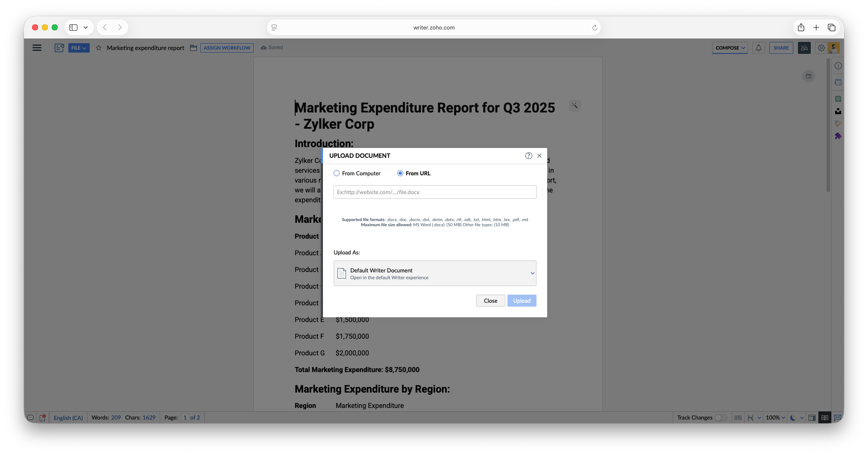Star the document as favorite
Screen dimensions: 868x455
pos(99,48)
